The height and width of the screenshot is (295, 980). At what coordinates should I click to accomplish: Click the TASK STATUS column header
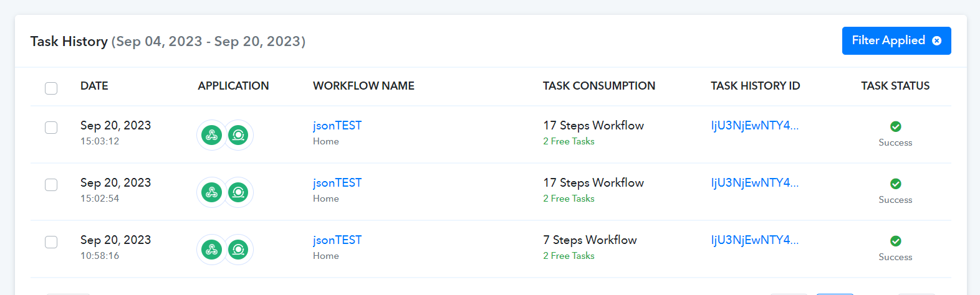[x=895, y=86]
